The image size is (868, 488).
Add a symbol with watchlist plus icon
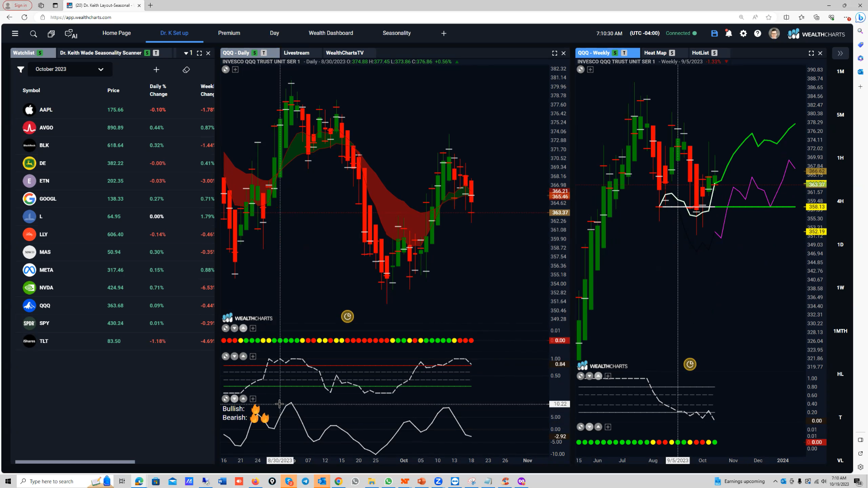pos(156,70)
